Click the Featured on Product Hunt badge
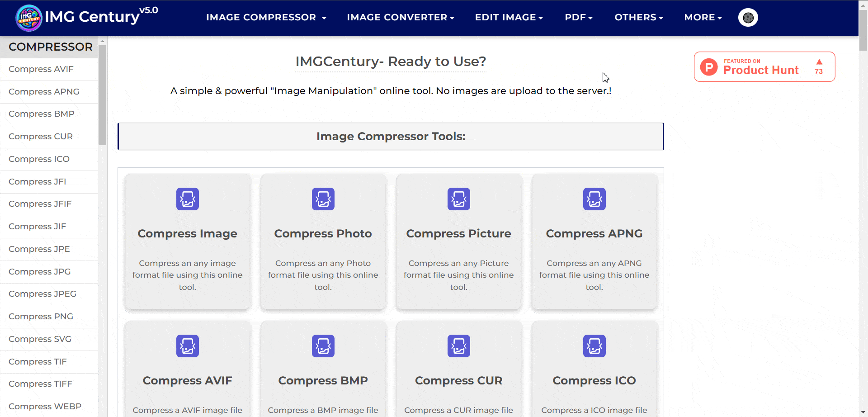 tap(764, 67)
